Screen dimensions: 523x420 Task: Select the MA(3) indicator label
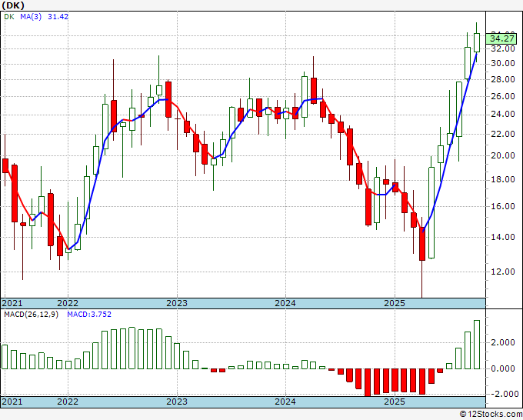[31, 17]
